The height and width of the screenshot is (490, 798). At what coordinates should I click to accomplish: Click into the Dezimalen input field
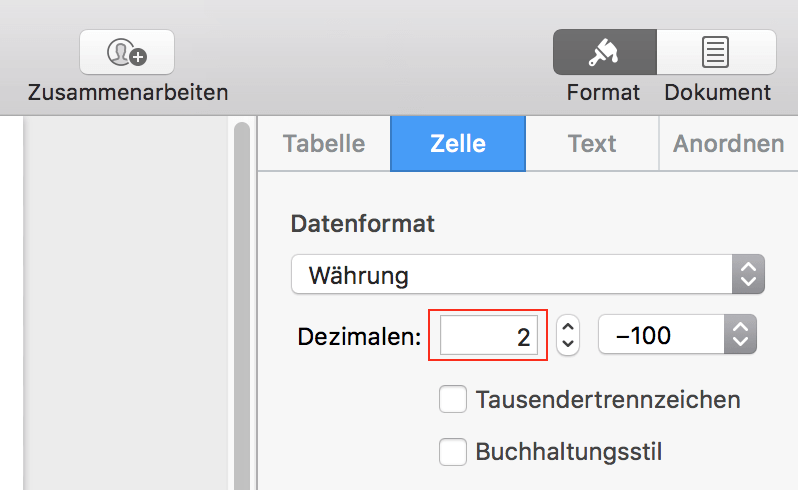(x=489, y=335)
